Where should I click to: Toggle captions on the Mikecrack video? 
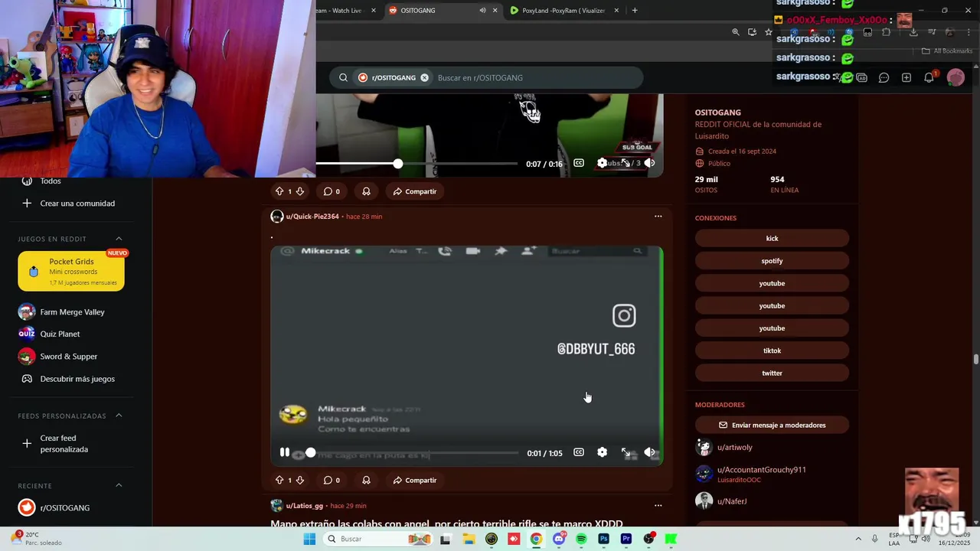click(579, 452)
